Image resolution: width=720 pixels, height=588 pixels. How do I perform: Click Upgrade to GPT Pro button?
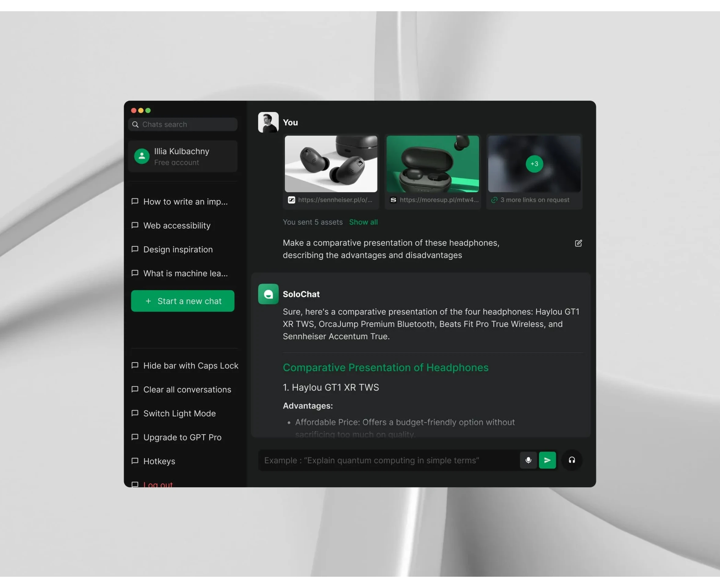coord(182,437)
